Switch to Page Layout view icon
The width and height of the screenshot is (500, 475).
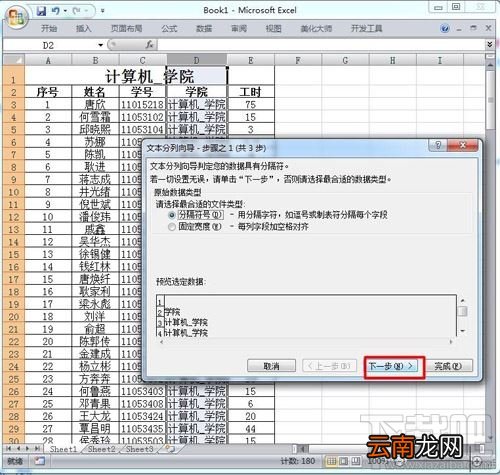344,461
